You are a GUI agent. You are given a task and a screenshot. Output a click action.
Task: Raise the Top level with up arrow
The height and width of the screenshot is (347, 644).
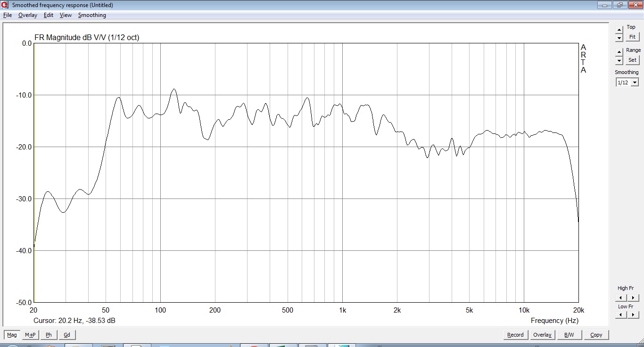[619, 30]
